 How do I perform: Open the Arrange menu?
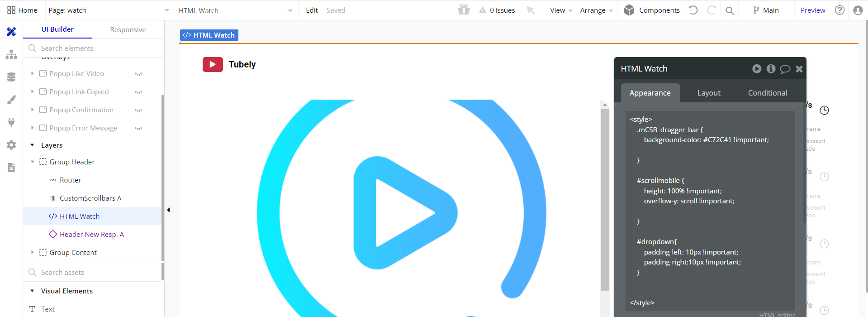tap(596, 10)
